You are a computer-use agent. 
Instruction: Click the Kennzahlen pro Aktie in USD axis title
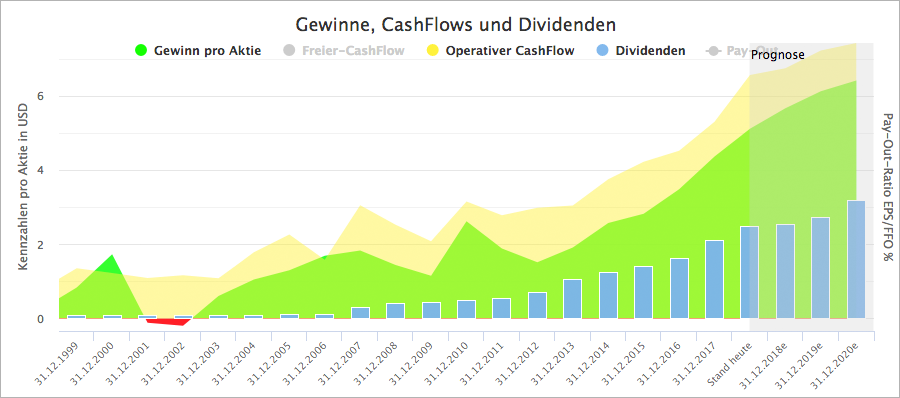pyautogui.click(x=24, y=187)
